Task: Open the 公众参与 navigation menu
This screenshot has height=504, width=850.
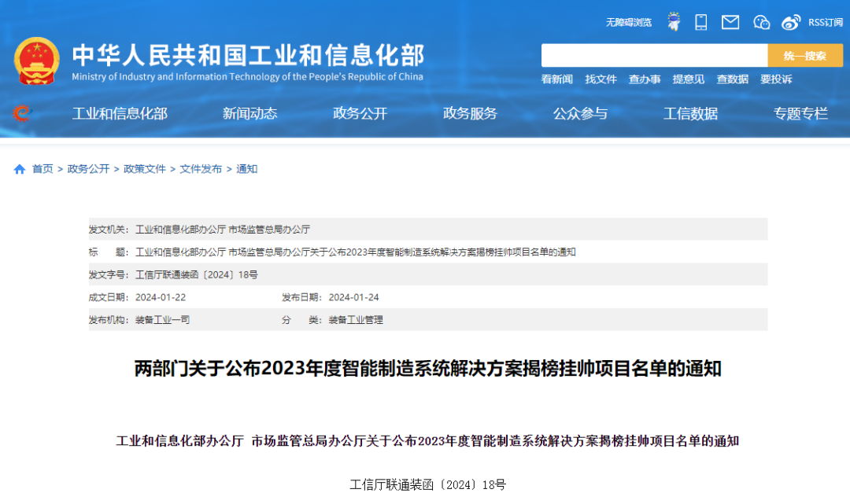Action: (581, 113)
